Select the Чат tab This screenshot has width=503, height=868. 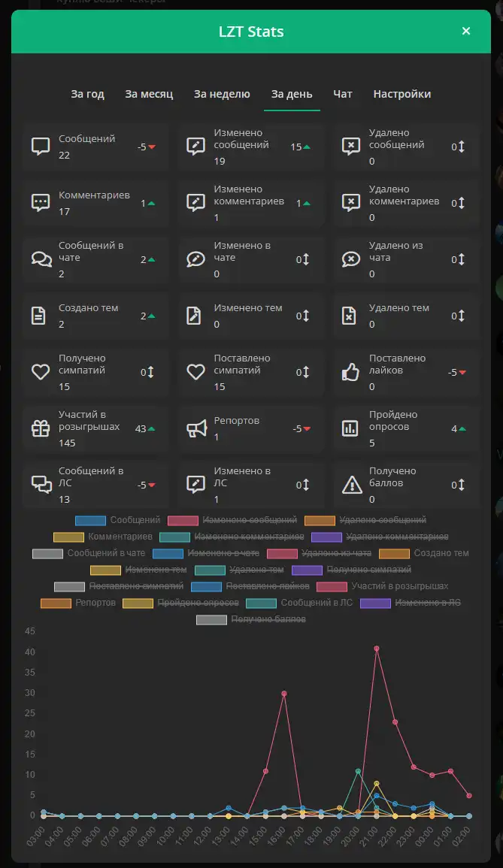pyautogui.click(x=342, y=94)
